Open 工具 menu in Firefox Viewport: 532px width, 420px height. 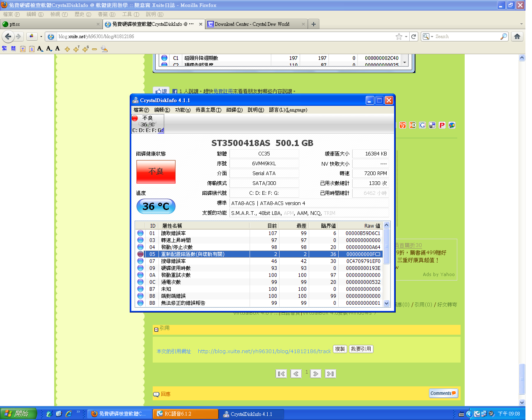[x=131, y=14]
